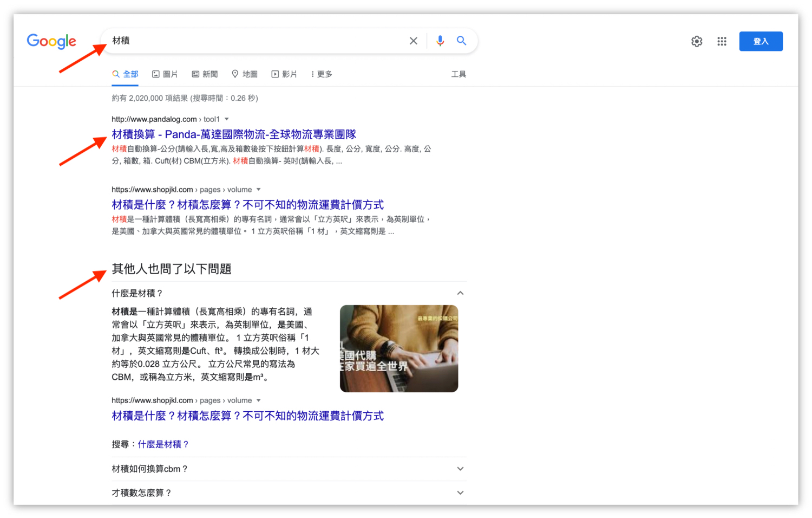Switch to the 新聞 news tab

[205, 74]
